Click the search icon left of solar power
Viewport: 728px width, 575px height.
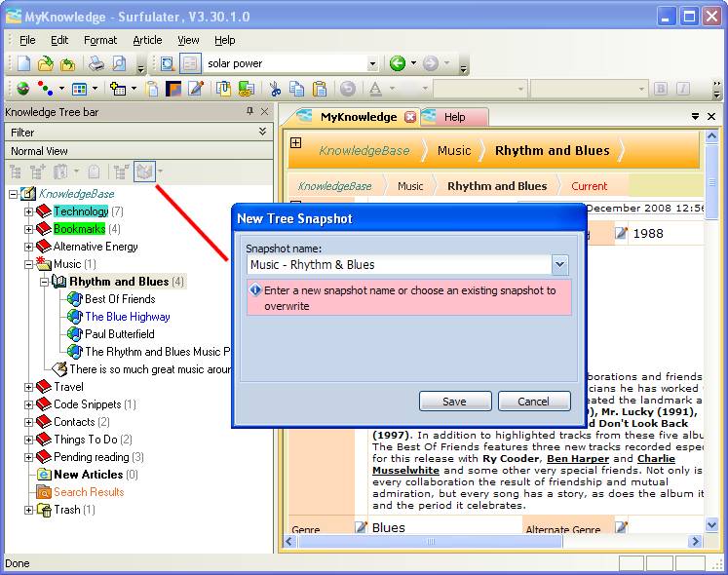[168, 63]
